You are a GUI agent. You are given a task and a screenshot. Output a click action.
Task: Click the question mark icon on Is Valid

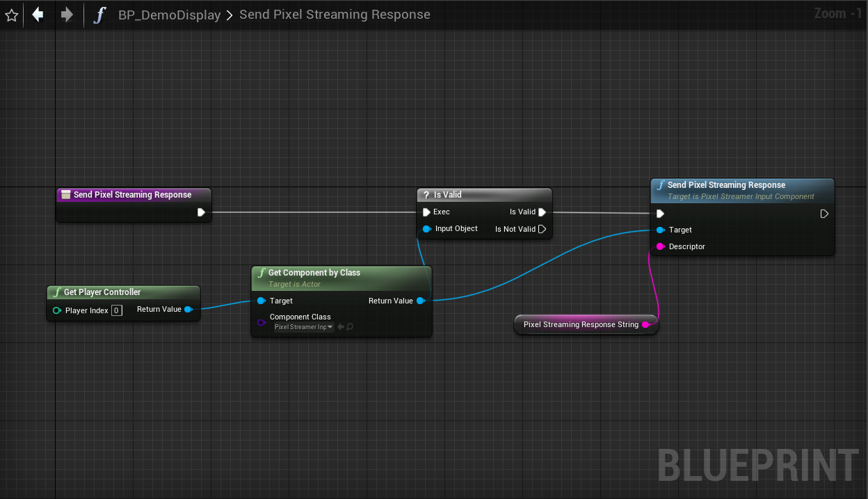click(426, 195)
